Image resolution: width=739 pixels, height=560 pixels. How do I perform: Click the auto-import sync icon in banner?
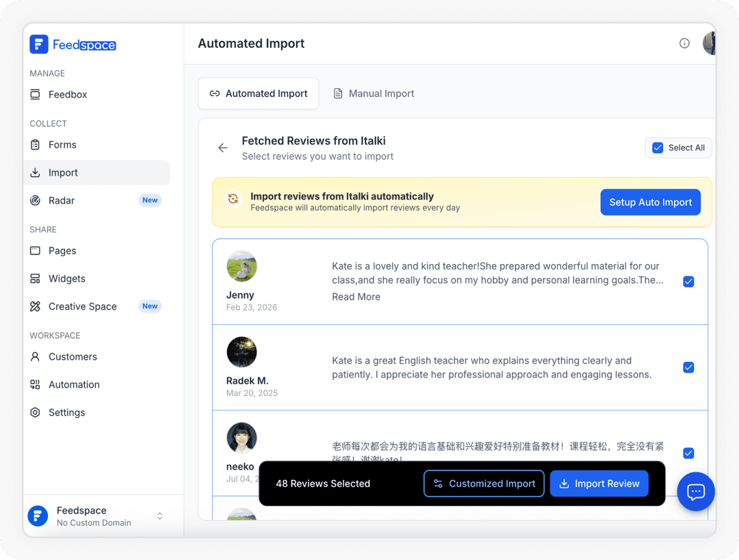tap(233, 199)
